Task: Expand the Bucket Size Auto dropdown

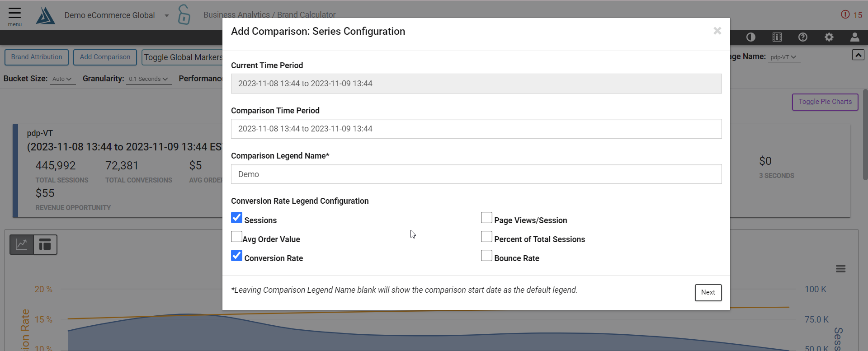Action: pyautogui.click(x=62, y=79)
